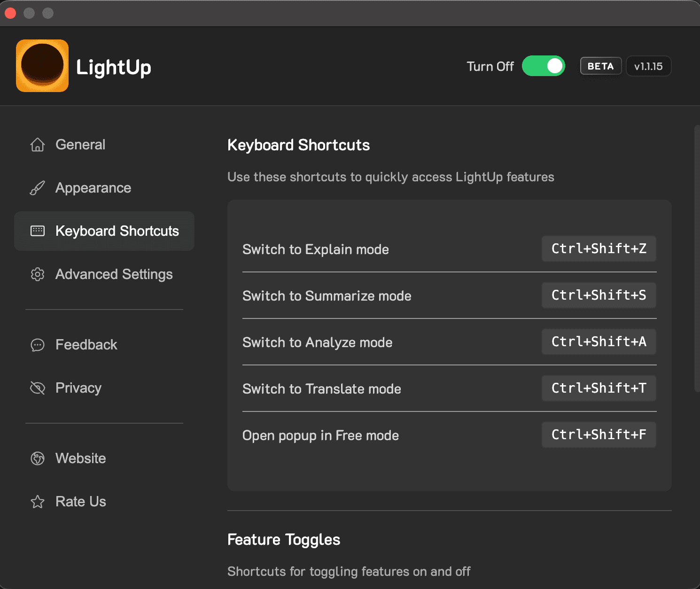Click the Ctrl+Shift+A Analyze shortcut
Viewport: 700px width, 589px height.
[x=599, y=341]
